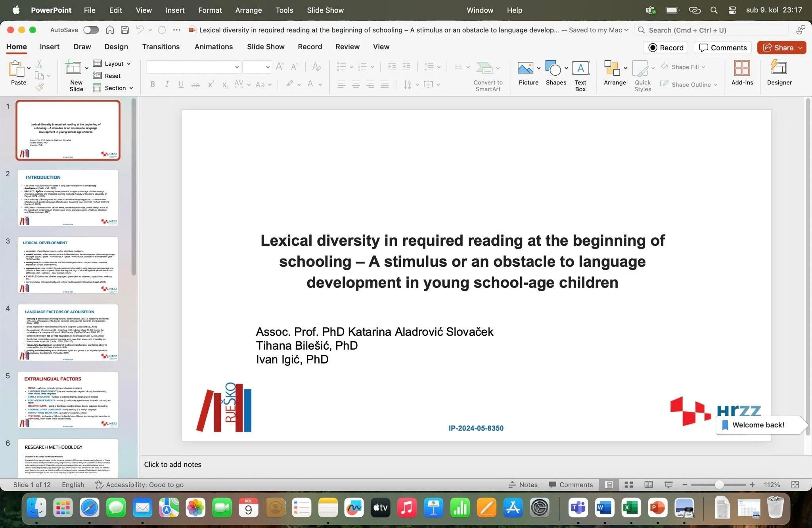Open the Designer pane
Viewport: 812px width, 528px height.
(x=779, y=68)
